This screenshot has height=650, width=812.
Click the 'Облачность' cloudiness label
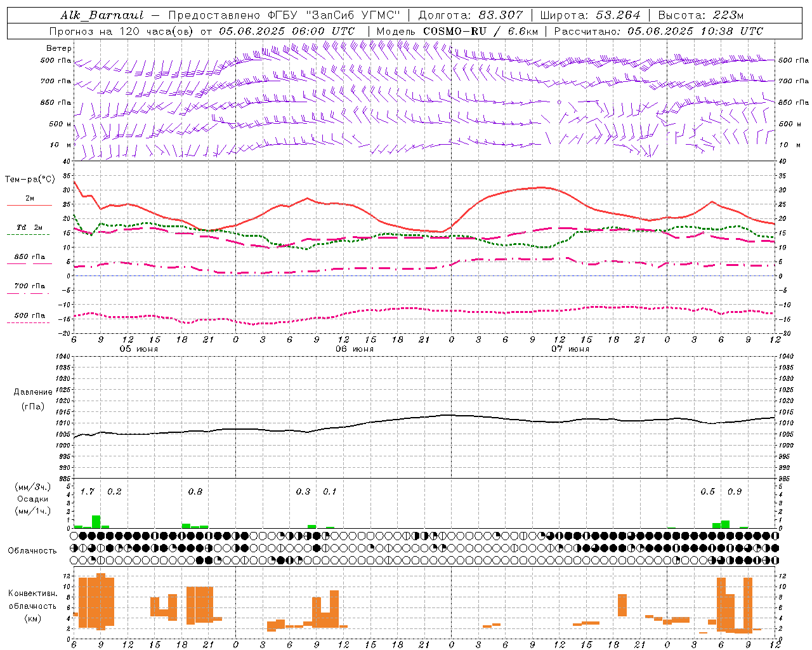[32, 550]
